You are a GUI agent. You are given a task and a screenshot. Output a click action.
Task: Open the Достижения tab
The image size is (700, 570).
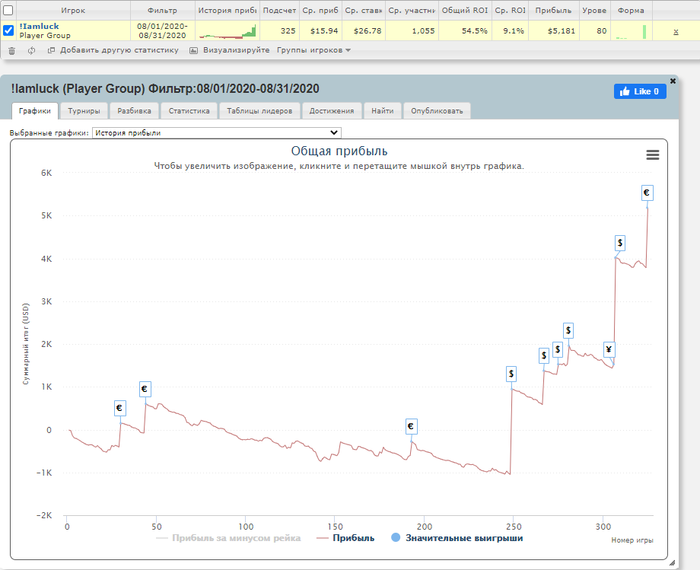pyautogui.click(x=332, y=111)
